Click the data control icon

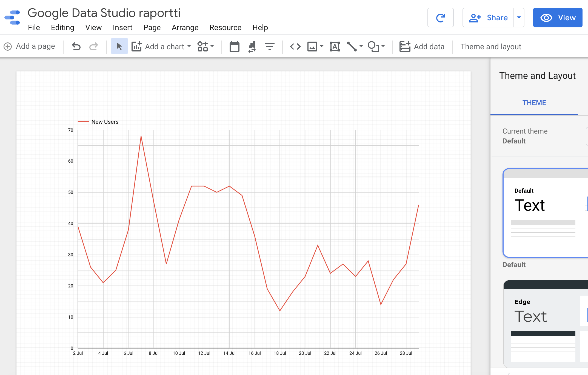(252, 47)
